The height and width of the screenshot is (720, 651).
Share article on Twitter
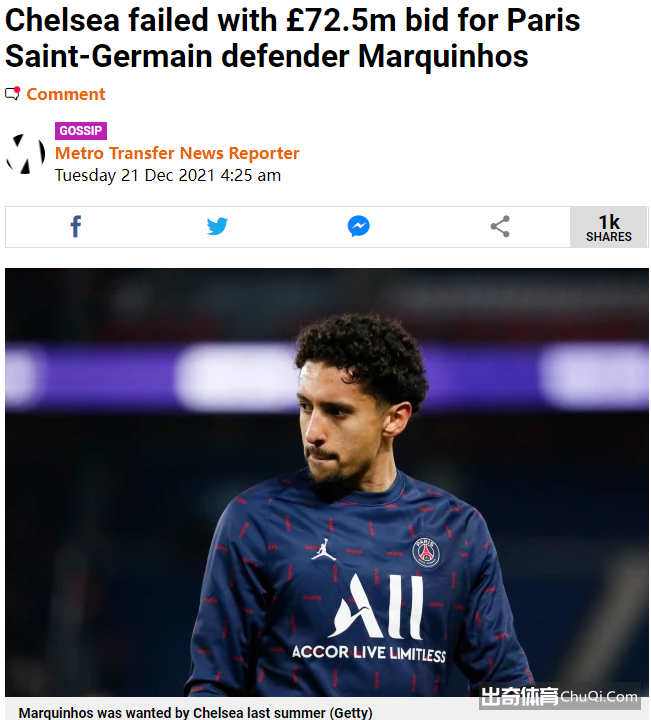click(217, 226)
